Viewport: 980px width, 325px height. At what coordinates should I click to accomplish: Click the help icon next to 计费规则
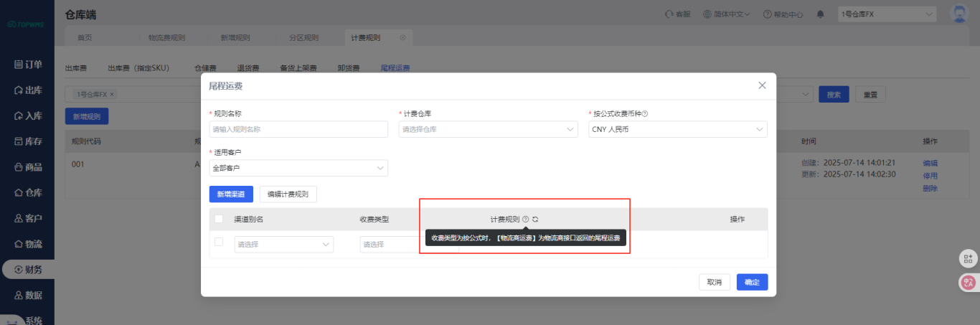(525, 220)
